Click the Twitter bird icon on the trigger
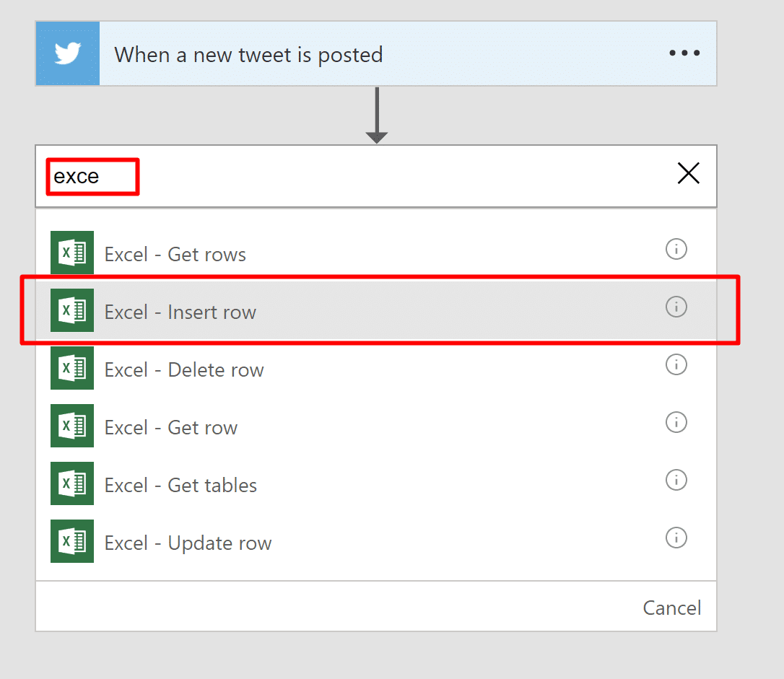This screenshot has height=679, width=784. [68, 53]
